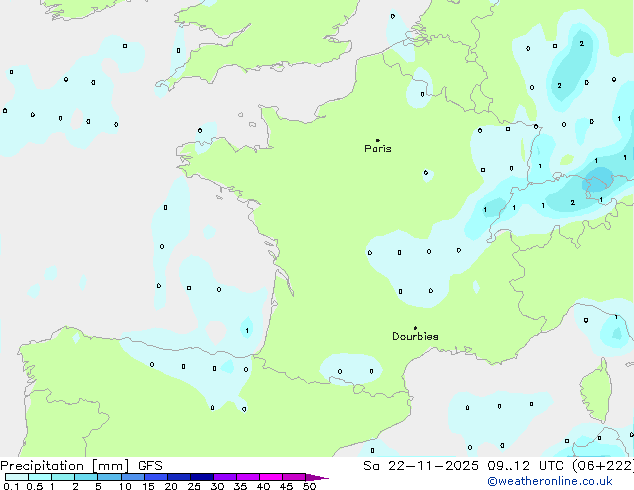Image resolution: width=634 pixels, height=490 pixels.
Task: Click the '30' legend tick label
Action: [x=217, y=486]
